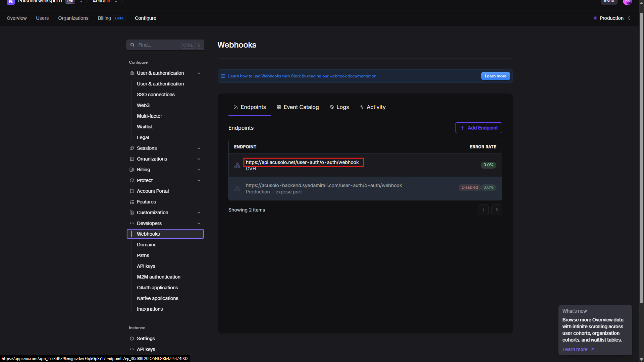This screenshot has width=644, height=362.
Task: Open Domains under Developers
Action: 147,245
